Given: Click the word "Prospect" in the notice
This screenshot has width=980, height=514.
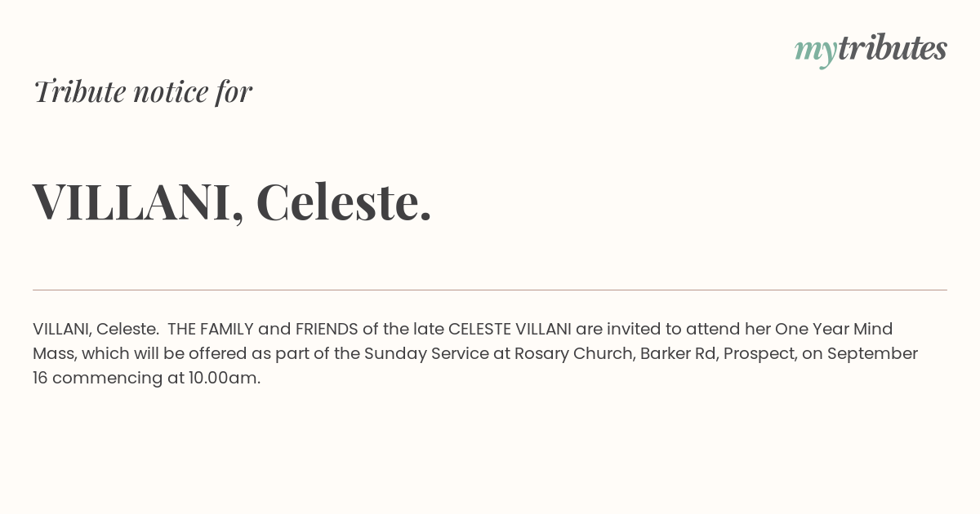Looking at the screenshot, I should (x=759, y=353).
